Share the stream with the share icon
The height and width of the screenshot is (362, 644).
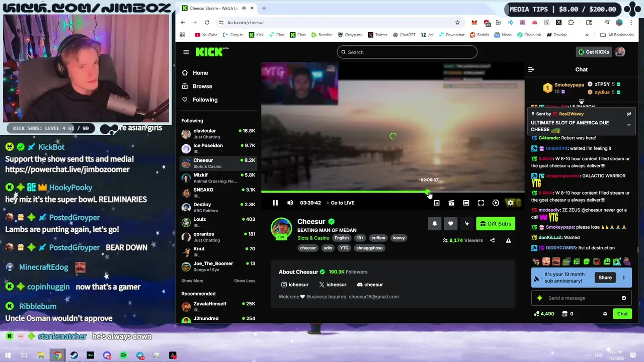pos(492,240)
